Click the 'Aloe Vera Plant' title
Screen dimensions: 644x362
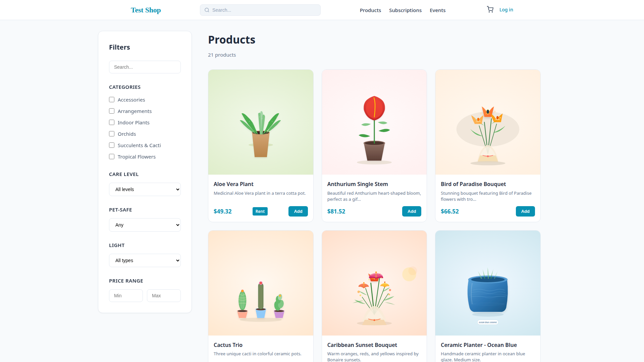click(x=233, y=184)
